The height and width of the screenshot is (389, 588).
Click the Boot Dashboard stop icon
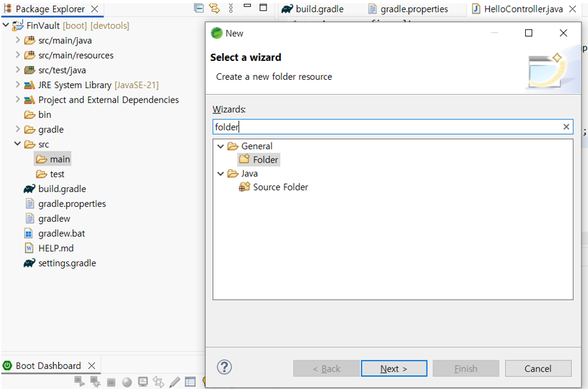pyautogui.click(x=111, y=383)
